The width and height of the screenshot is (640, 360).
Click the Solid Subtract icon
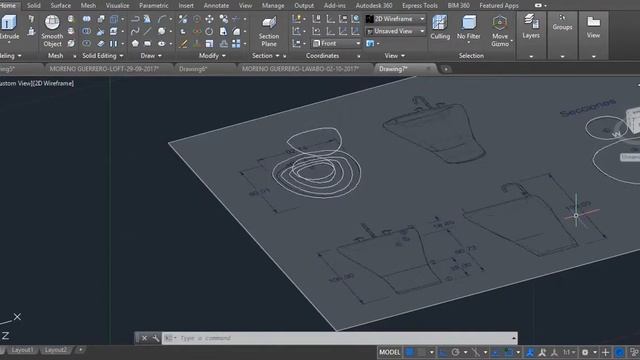click(87, 31)
